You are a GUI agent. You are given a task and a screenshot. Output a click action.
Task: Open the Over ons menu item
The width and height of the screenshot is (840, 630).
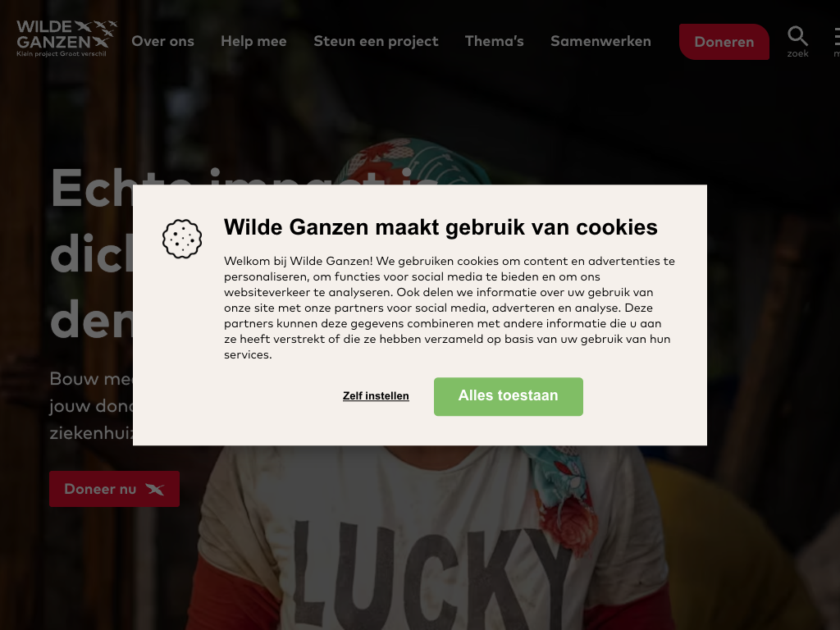pos(163,41)
